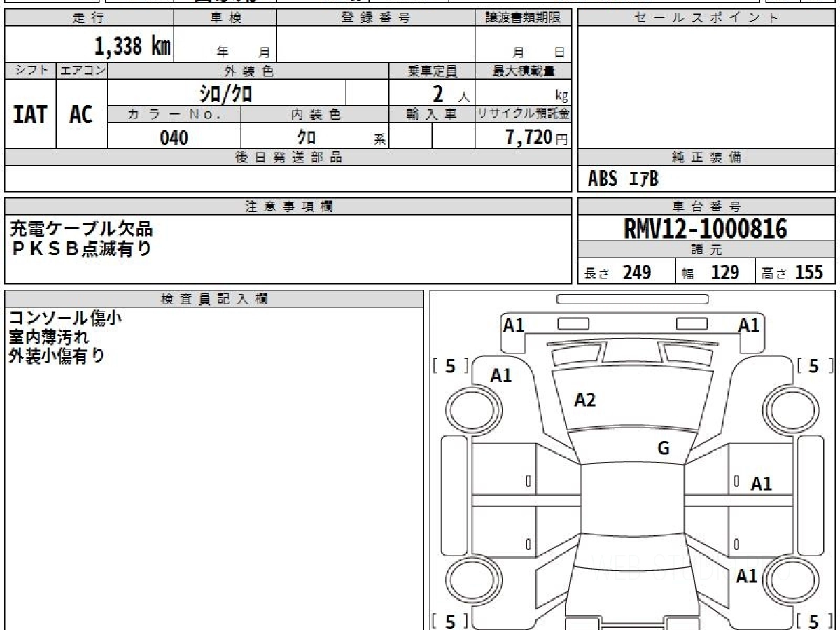
Task: Click the height value 155
Action: pos(809,272)
